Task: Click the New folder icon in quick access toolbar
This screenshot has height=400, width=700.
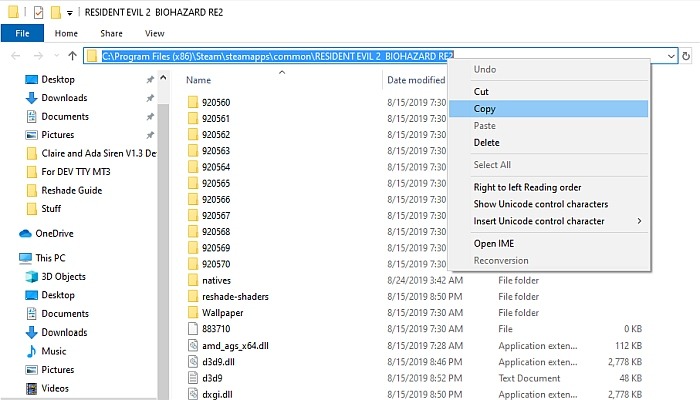Action: [x=56, y=12]
